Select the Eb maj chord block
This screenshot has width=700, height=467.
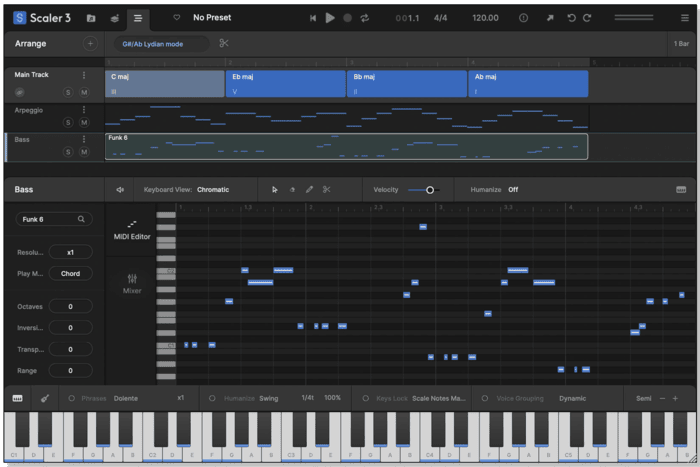285,83
